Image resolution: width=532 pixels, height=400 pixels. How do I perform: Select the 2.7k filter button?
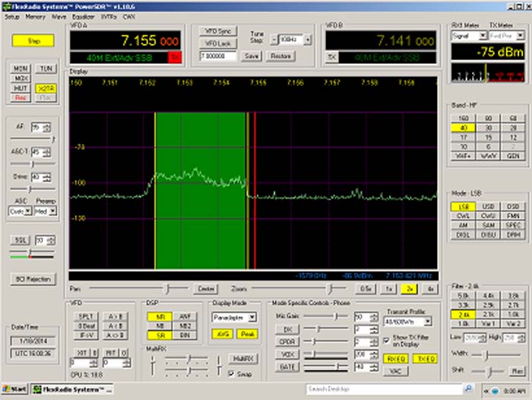pos(513,305)
